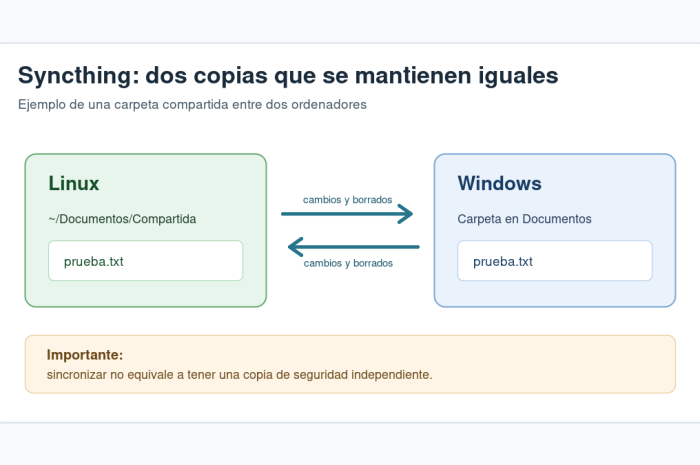This screenshot has width=700, height=465.
Task: Click "cambios y borrados" label above right arrow
Action: point(347,199)
